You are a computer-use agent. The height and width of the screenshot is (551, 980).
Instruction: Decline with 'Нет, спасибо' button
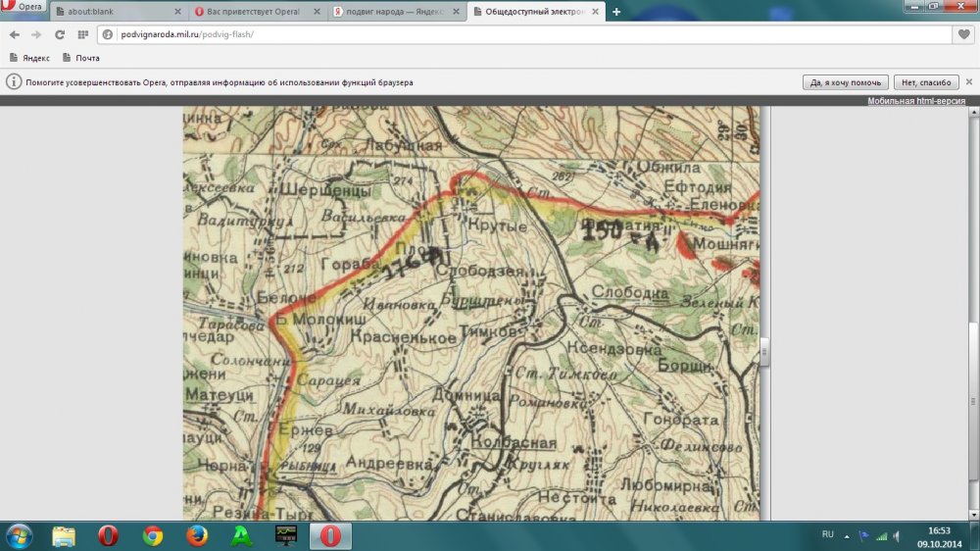tap(925, 82)
